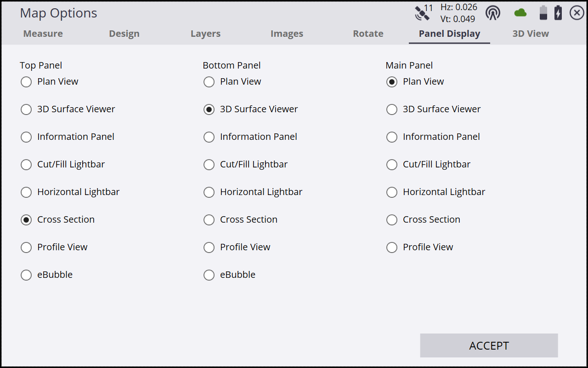Image resolution: width=588 pixels, height=368 pixels.
Task: Choose Cut/Fill Lightbar for Bottom Panel
Action: 209,164
